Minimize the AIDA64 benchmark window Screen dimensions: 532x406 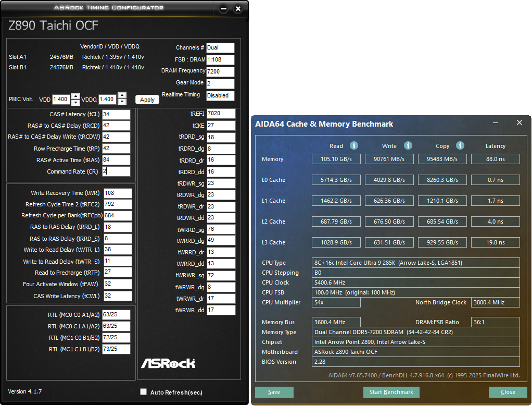(x=496, y=122)
